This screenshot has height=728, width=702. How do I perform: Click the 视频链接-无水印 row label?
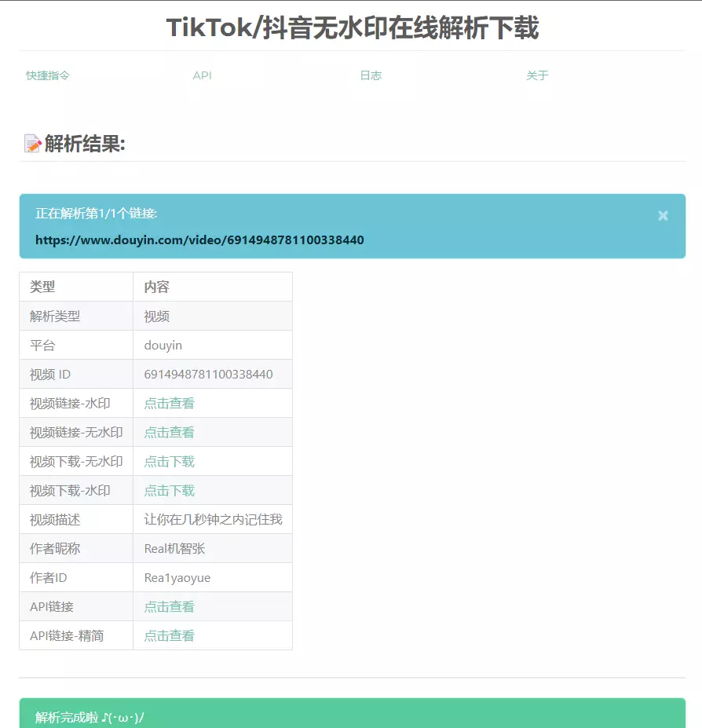(76, 432)
